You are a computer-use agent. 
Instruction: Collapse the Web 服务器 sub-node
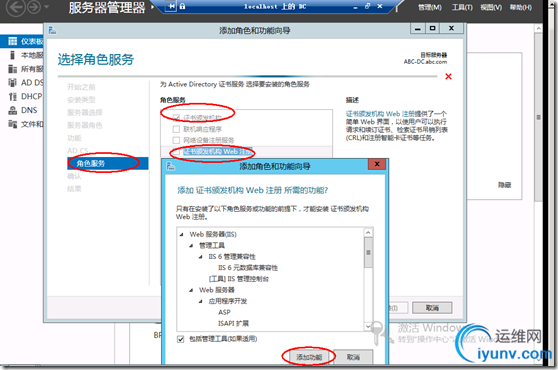[191, 290]
